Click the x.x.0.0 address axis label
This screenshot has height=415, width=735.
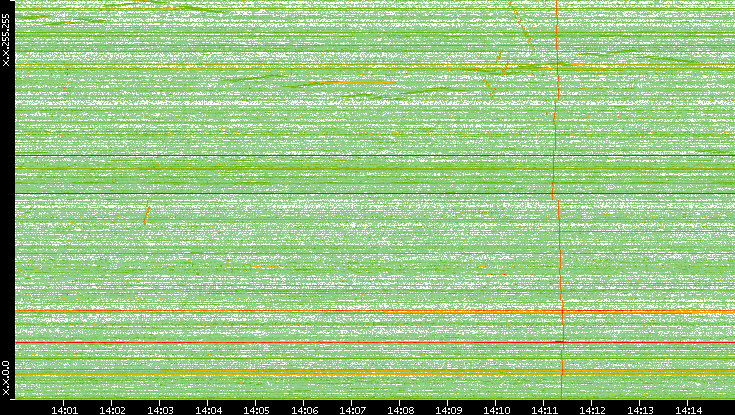point(6,378)
